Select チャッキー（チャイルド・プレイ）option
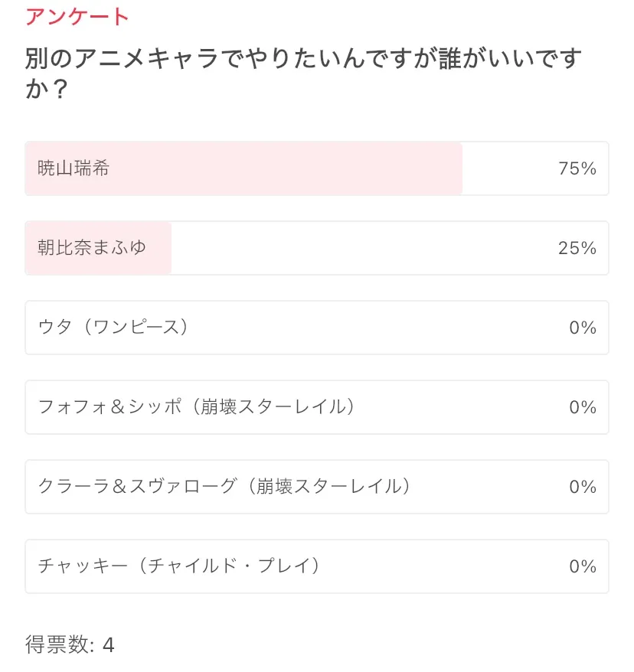This screenshot has width=634, height=672. 179,566
